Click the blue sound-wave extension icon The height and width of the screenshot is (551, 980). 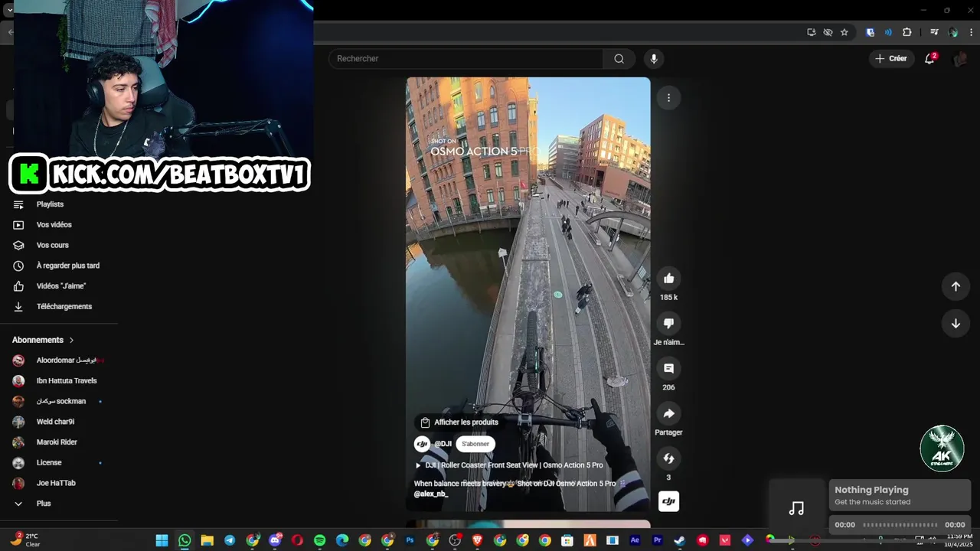point(888,32)
